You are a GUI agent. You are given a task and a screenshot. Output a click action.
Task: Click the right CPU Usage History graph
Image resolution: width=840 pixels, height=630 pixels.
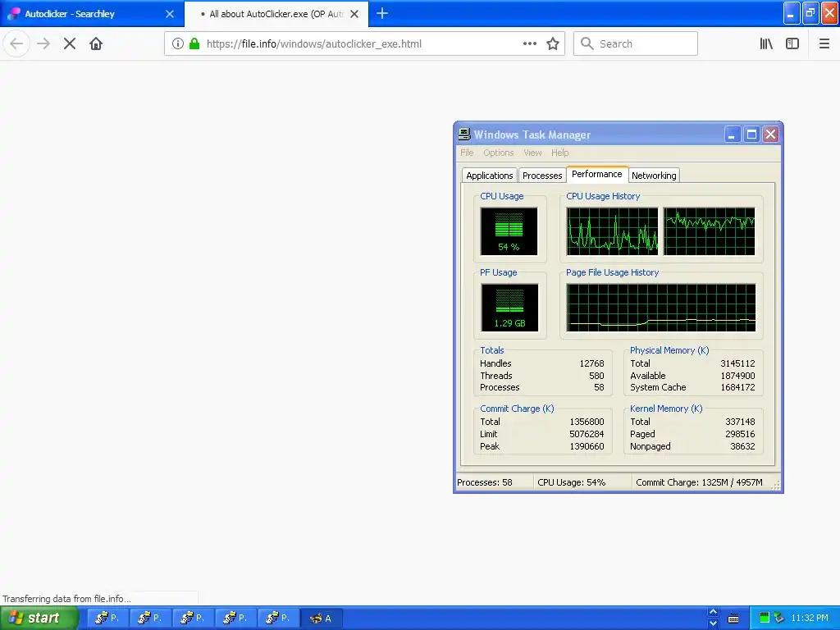pyautogui.click(x=710, y=231)
